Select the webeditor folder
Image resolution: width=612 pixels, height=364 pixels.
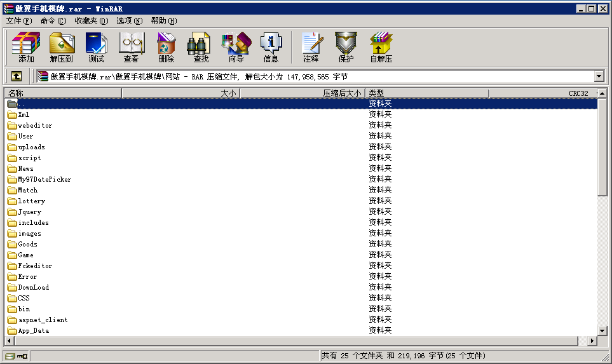pyautogui.click(x=35, y=126)
